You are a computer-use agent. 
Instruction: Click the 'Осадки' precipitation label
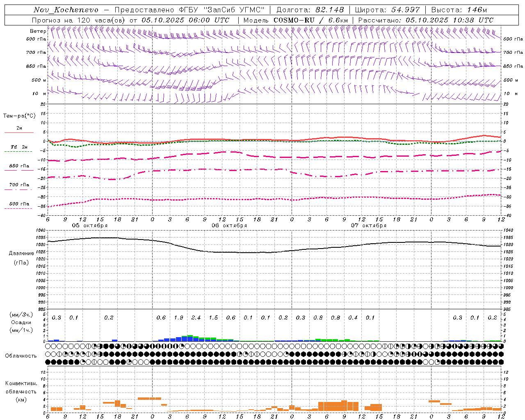(x=21, y=322)
